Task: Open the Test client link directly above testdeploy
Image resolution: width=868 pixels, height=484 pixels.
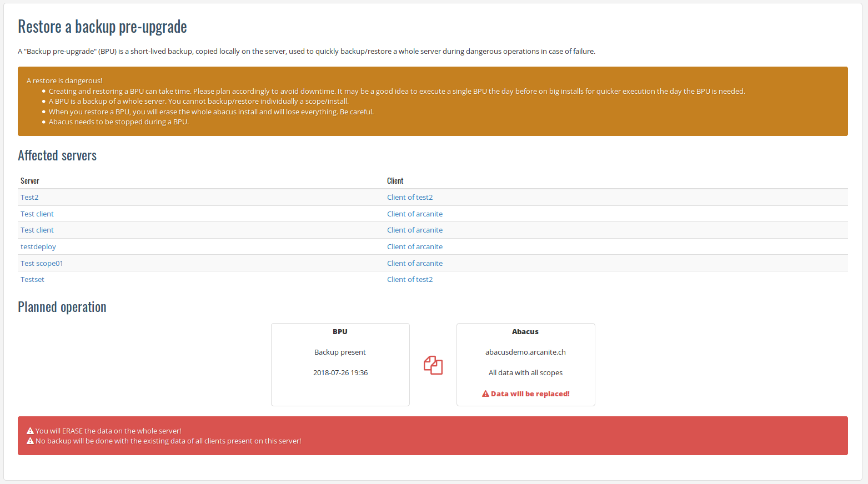Action: [37, 230]
